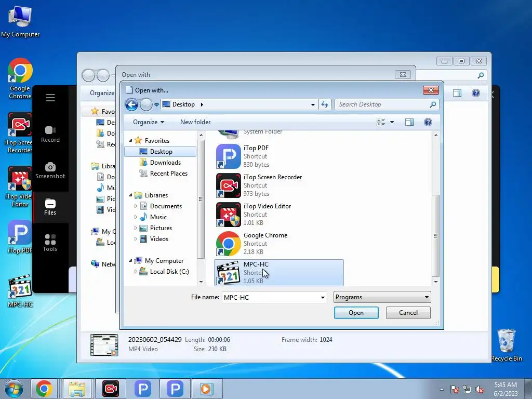Open iTop Video Editor desktop icon
Viewport: 532px width, 399px height.
pyautogui.click(x=20, y=187)
